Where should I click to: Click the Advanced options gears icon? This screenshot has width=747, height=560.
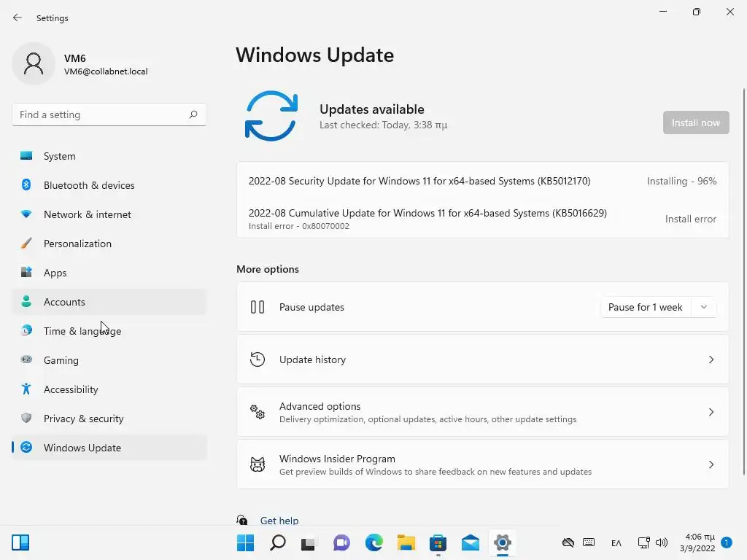pos(258,412)
